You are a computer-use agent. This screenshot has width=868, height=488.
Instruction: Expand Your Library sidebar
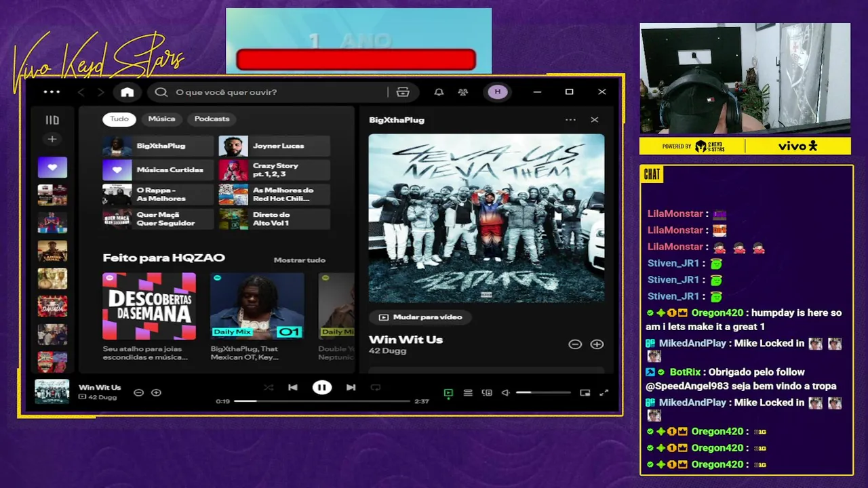[x=52, y=120]
